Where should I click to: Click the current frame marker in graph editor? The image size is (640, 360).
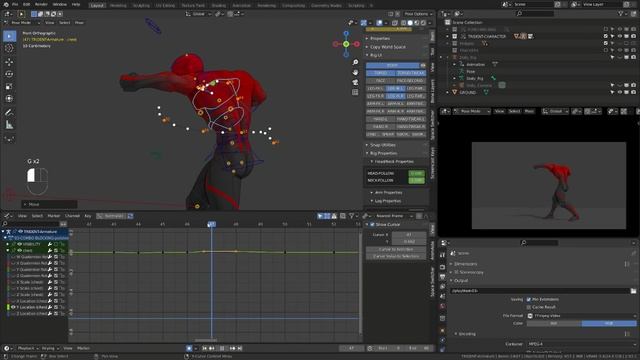click(x=211, y=224)
